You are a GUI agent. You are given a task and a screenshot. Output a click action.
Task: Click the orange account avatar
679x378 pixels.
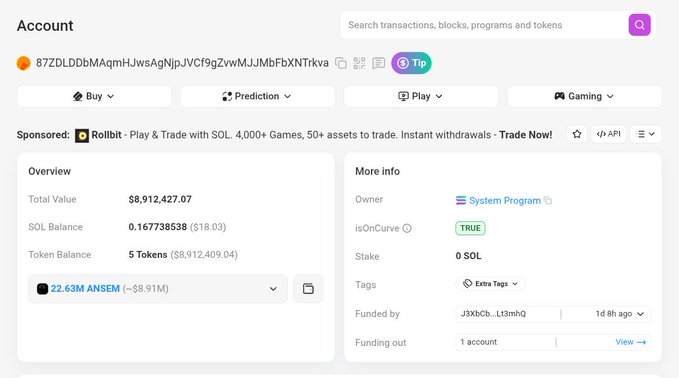point(24,63)
